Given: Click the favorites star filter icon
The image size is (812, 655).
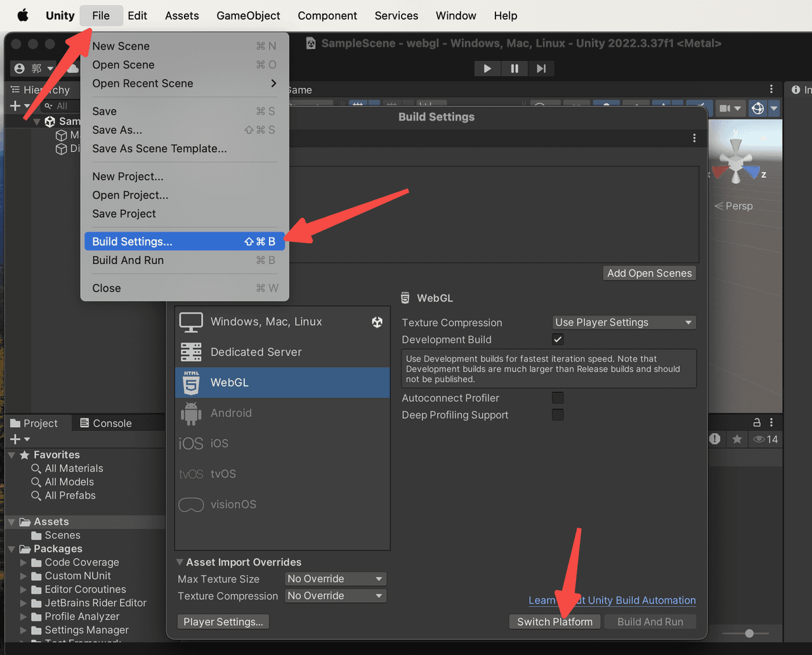Looking at the screenshot, I should coord(737,439).
